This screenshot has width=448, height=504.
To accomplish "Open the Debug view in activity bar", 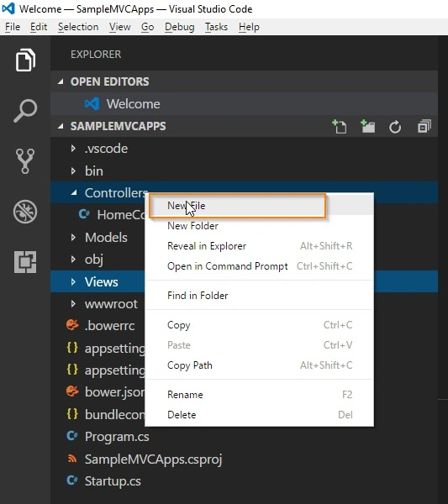I will coord(25,212).
